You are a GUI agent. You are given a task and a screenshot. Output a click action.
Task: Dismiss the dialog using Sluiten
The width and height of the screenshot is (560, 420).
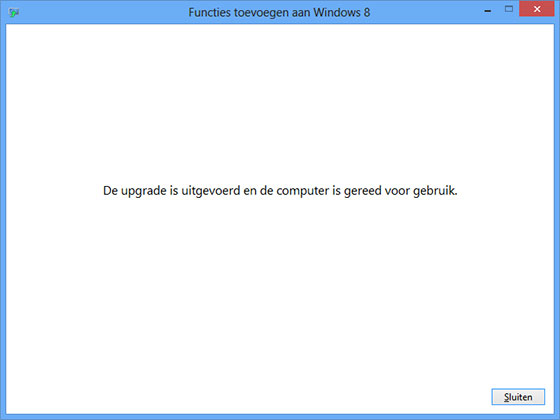tap(518, 397)
